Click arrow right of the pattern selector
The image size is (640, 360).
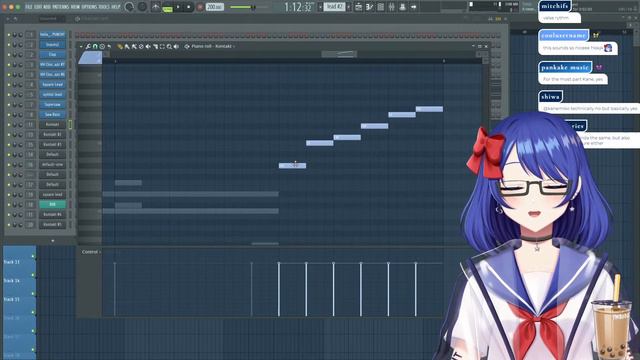(349, 7)
